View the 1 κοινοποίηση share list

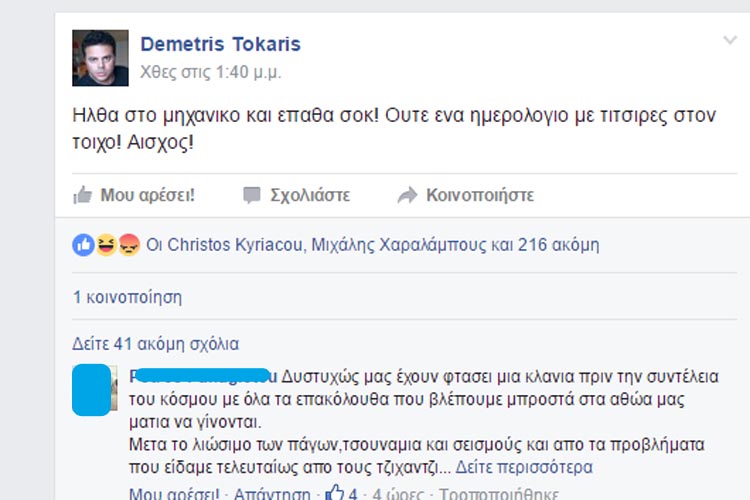(x=127, y=297)
